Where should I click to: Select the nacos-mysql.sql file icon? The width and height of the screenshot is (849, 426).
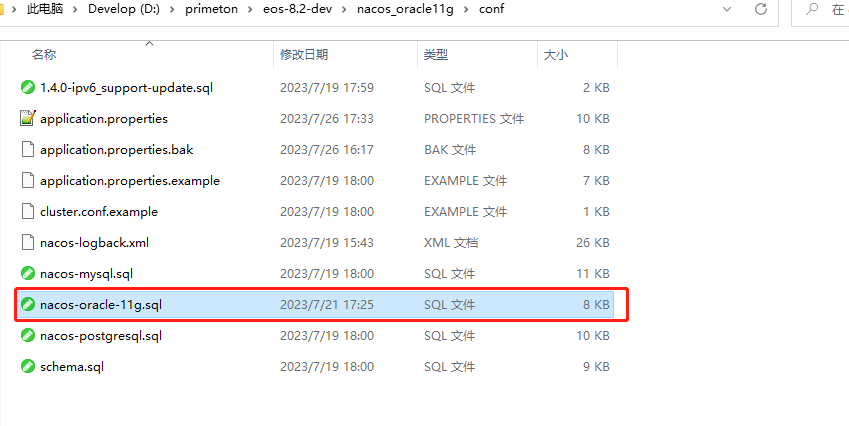(x=28, y=273)
